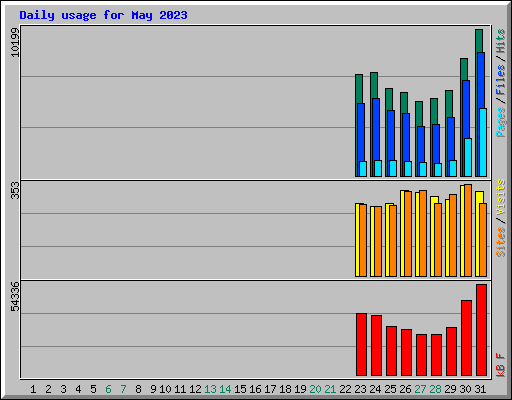Image resolution: width=512 pixels, height=400 pixels.
Task: Click the 353 axis value
Action: [x=15, y=190]
